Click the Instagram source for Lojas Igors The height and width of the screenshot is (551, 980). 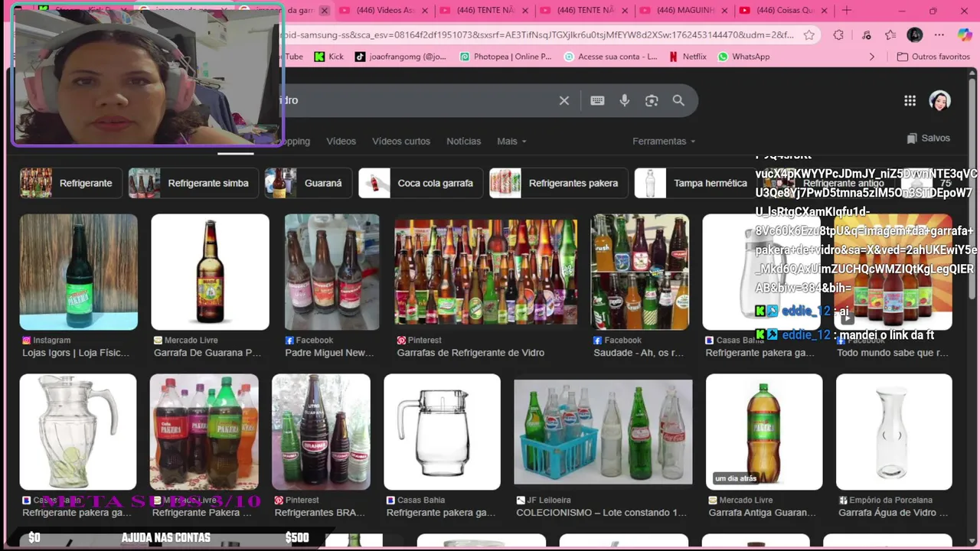coord(46,341)
